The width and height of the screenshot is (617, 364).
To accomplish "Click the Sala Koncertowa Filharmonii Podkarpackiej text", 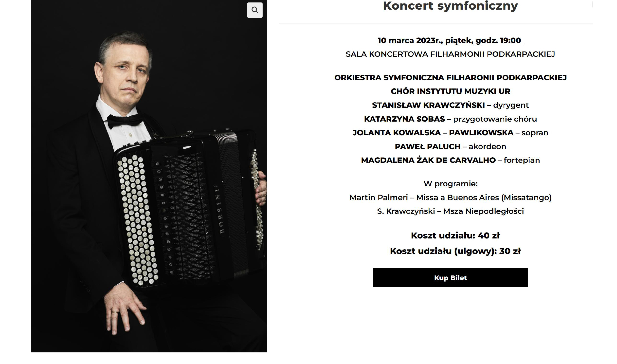I will point(450,54).
